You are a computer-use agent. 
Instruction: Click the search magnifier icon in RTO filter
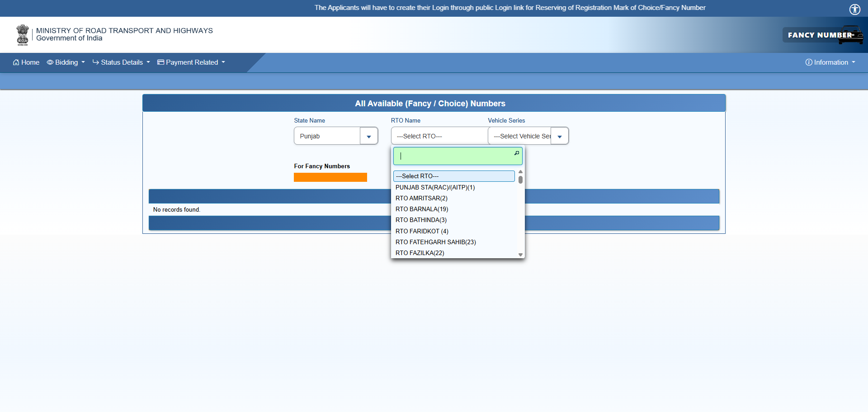tap(516, 153)
